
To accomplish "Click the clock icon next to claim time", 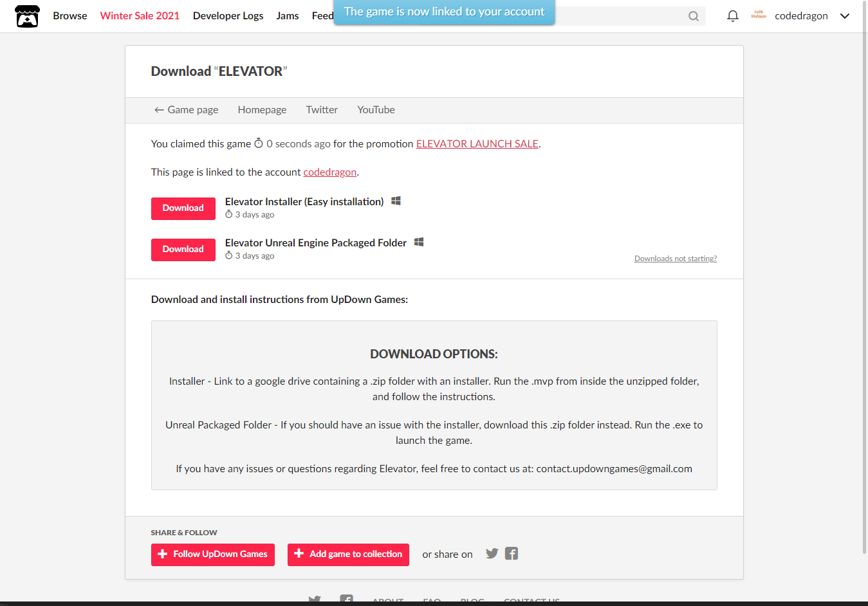I will pos(259,143).
